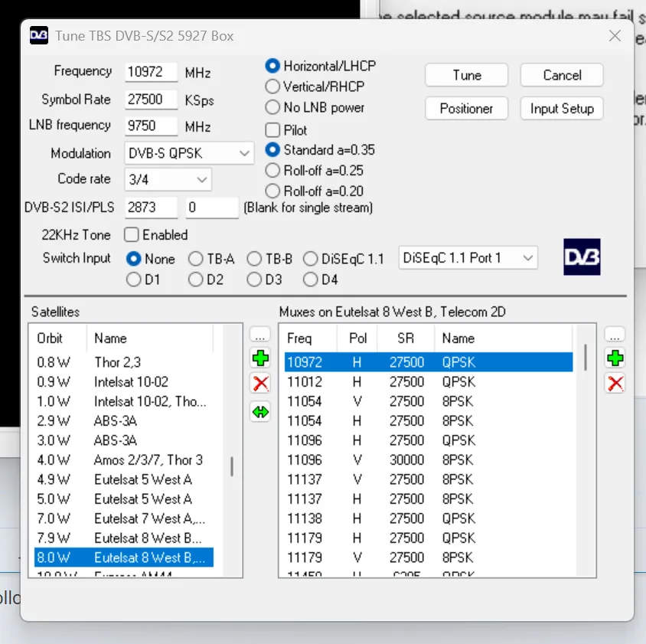Select satellite 0.9 W Intelsat 10-02
646x644 pixels.
(x=124, y=382)
